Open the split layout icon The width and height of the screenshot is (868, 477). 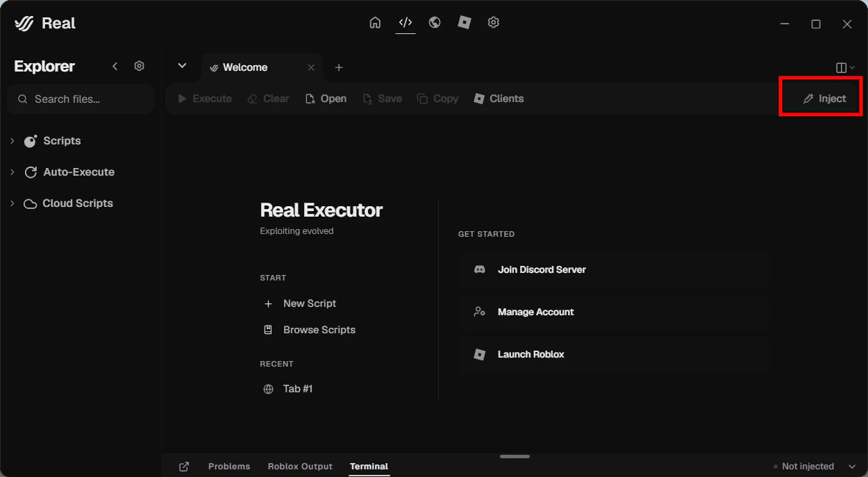841,67
